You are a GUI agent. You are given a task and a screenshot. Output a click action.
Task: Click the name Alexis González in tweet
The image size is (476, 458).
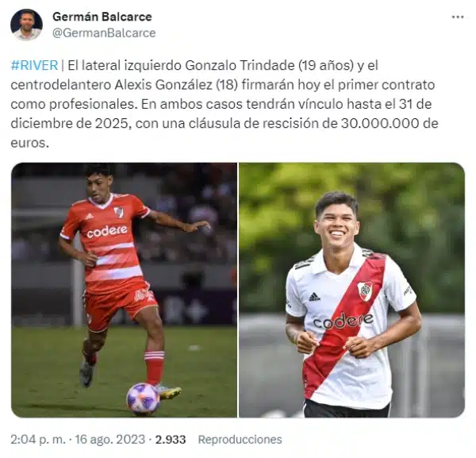tap(163, 85)
